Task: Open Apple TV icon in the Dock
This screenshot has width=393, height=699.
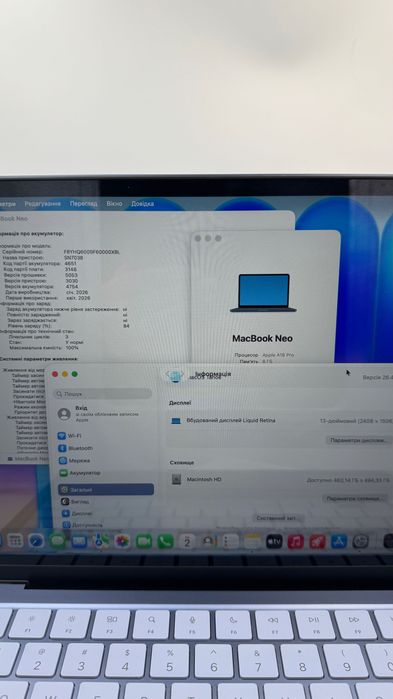Action: [x=274, y=542]
